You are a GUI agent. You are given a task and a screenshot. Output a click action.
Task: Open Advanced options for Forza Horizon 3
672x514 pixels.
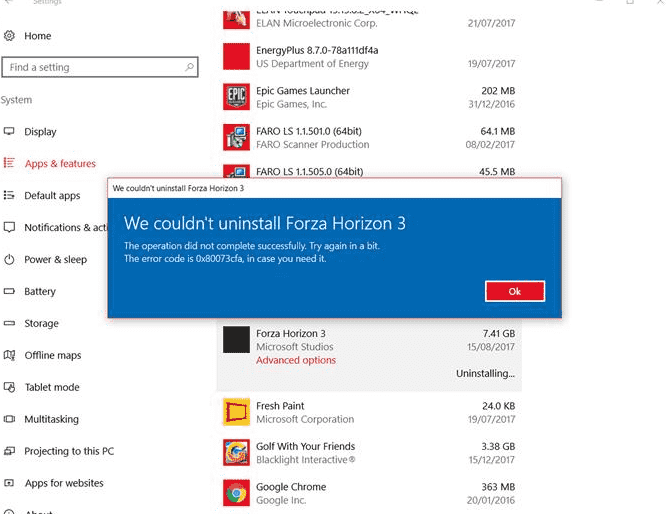(x=296, y=360)
